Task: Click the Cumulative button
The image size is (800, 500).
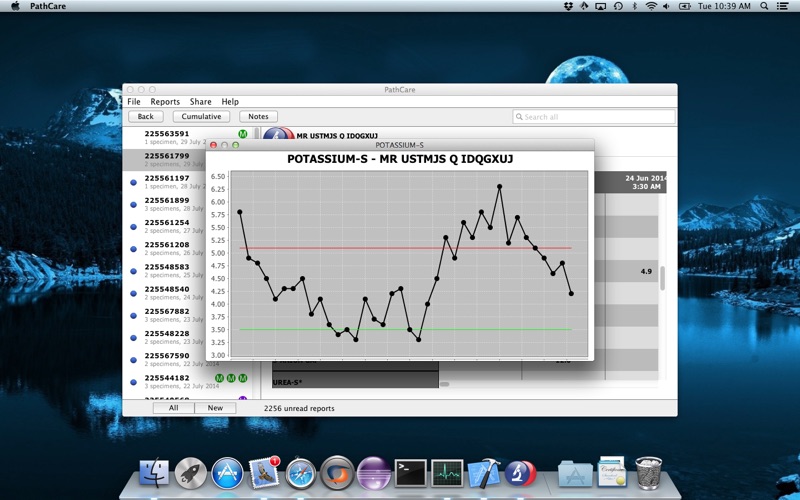Action: coord(201,116)
